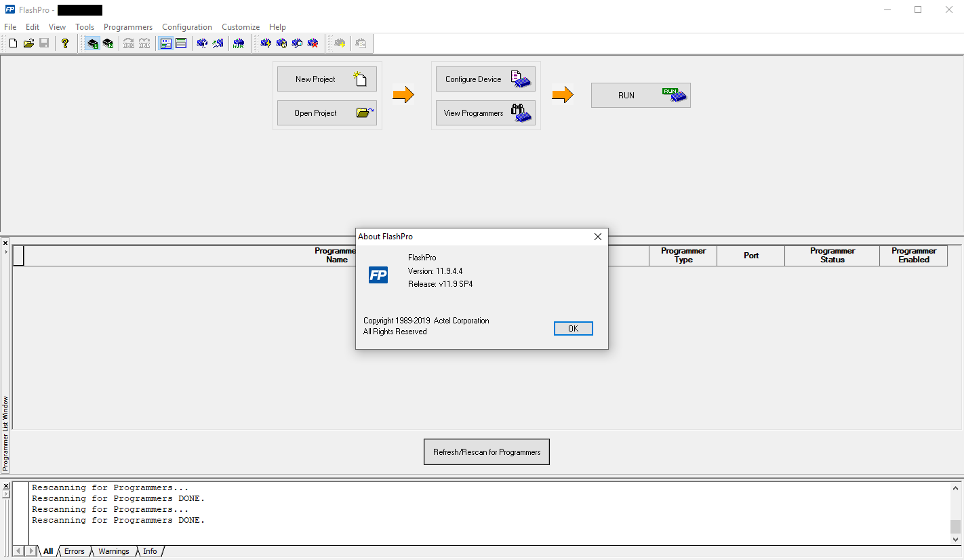Viewport: 964px width, 560px height.
Task: Click the New Project toolbar icon
Action: [13, 43]
